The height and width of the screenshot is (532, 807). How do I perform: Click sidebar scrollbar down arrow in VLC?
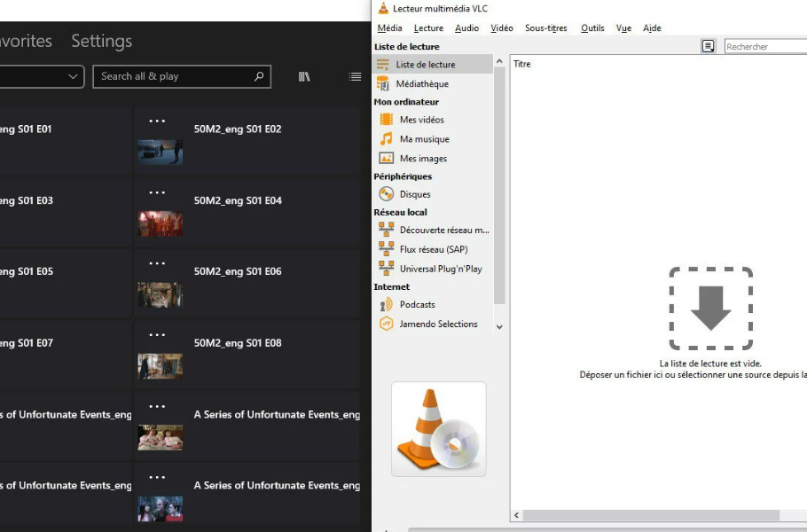(499, 326)
